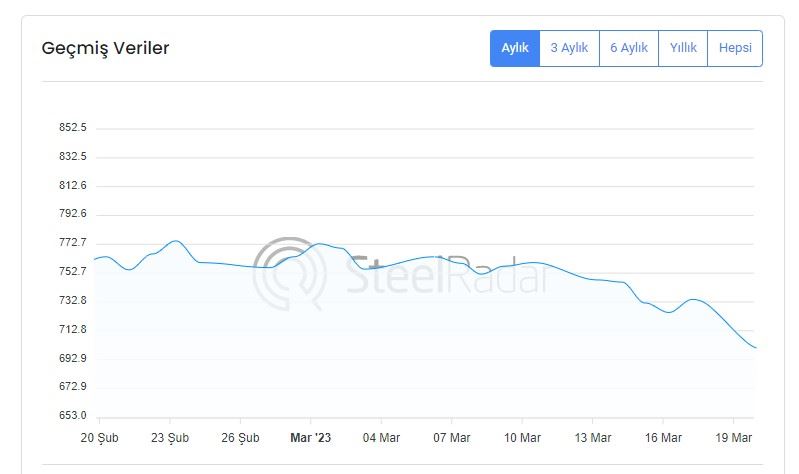799x474 pixels.
Task: Click the 07 Mar date label
Action: [x=451, y=438]
